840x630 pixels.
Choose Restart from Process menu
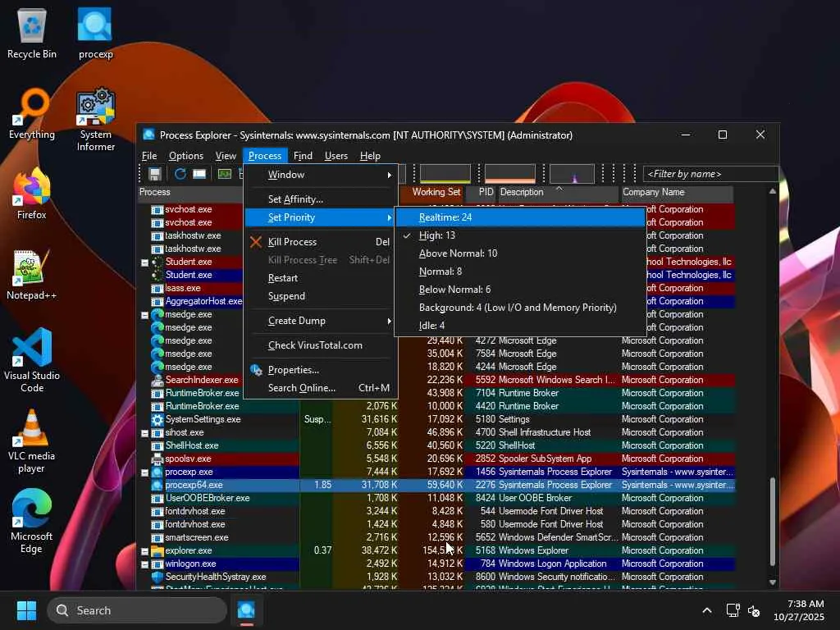click(x=321, y=278)
